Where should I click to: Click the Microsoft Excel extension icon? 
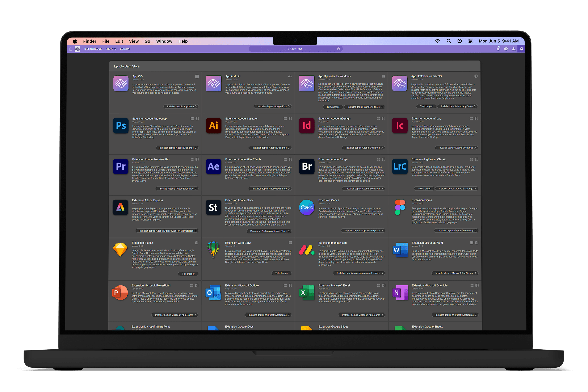[307, 293]
